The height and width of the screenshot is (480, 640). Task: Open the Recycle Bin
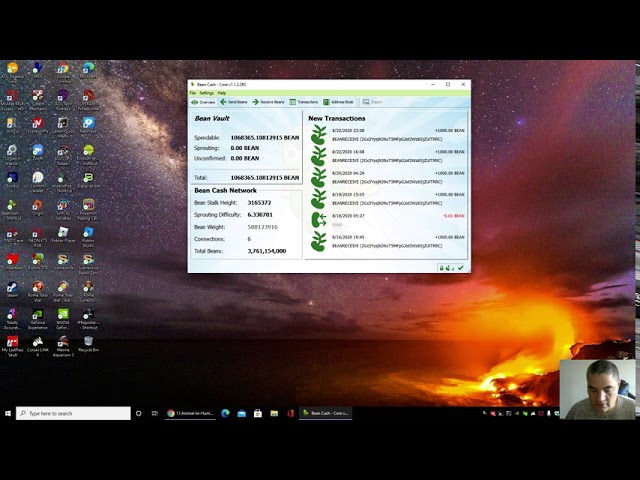coord(88,344)
